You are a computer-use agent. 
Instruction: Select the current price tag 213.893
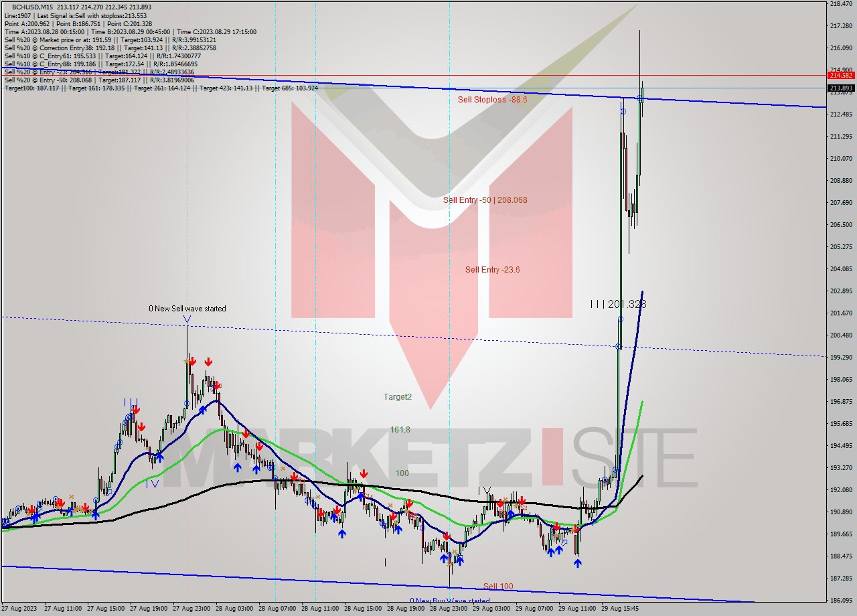[x=841, y=88]
